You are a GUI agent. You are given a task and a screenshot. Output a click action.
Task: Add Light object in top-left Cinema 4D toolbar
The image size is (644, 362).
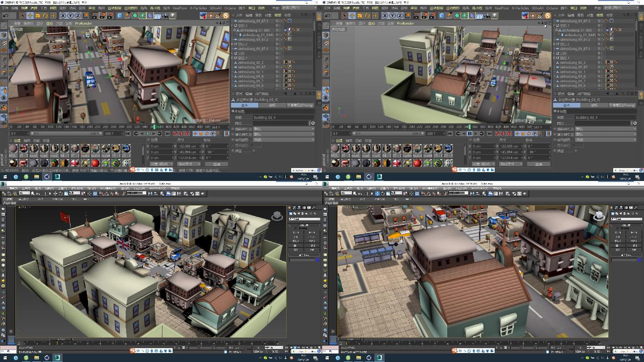pyautogui.click(x=172, y=15)
